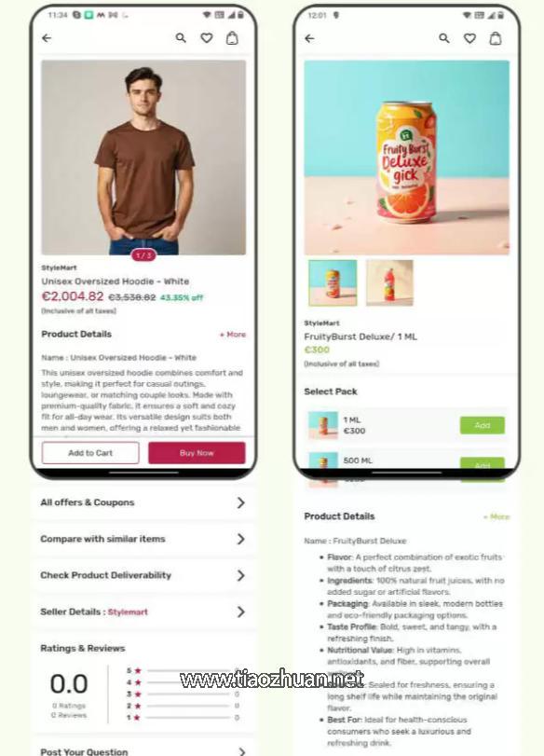Expand Compare with similar items row
The height and width of the screenshot is (756, 544).
(x=143, y=539)
